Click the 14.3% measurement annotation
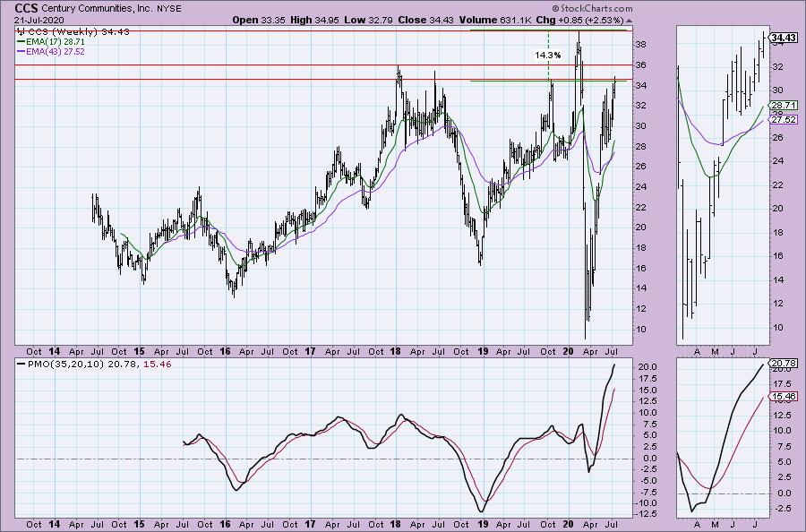The image size is (806, 532). [x=548, y=55]
